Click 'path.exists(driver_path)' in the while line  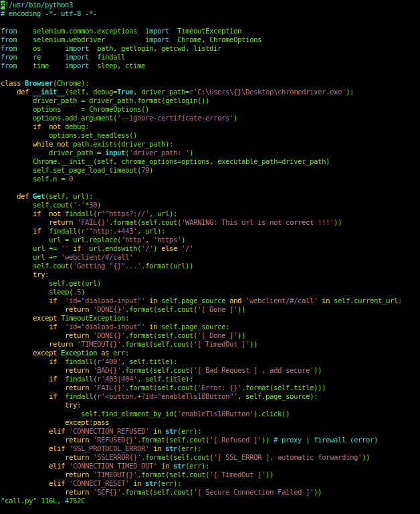pyautogui.click(x=121, y=145)
